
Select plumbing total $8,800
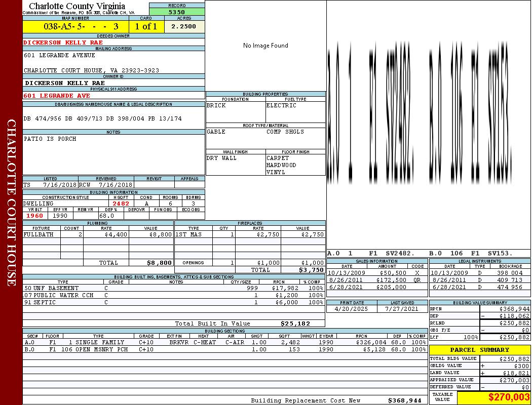(x=160, y=263)
